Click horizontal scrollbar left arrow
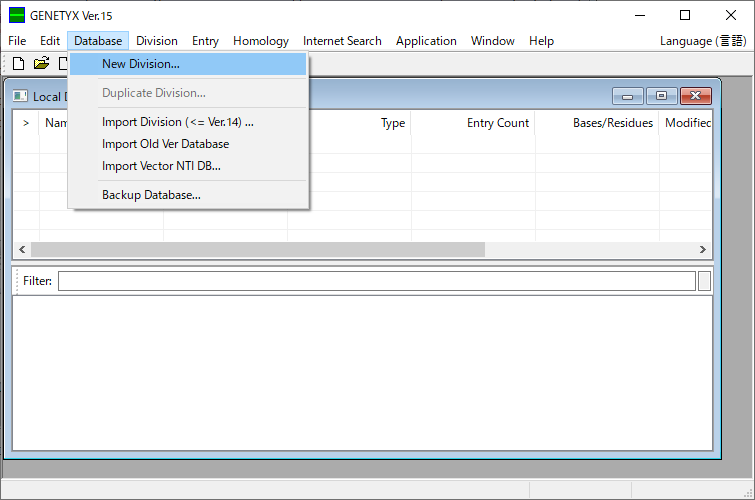The height and width of the screenshot is (500, 755). [22, 250]
